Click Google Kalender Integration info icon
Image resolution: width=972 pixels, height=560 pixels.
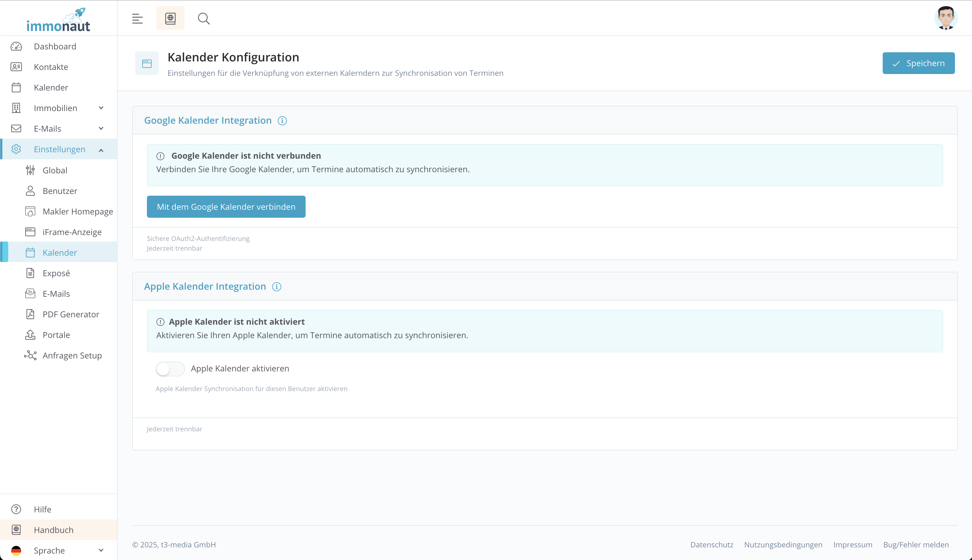click(x=282, y=121)
